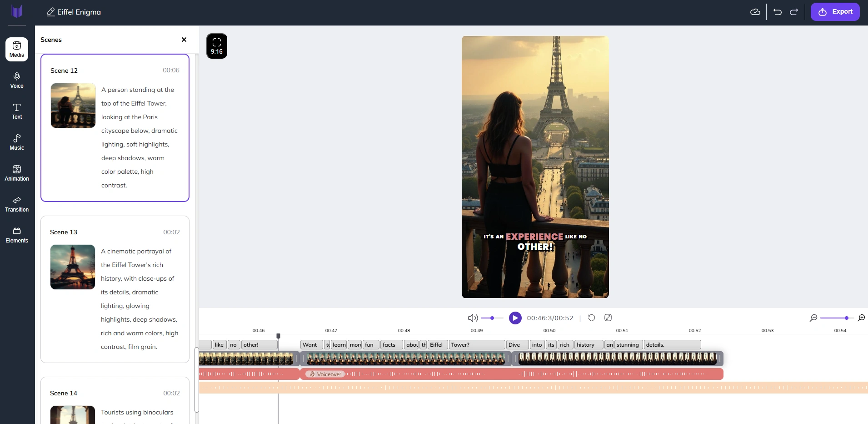Click Scene 13 description text
The height and width of the screenshot is (424, 868).
point(140,299)
